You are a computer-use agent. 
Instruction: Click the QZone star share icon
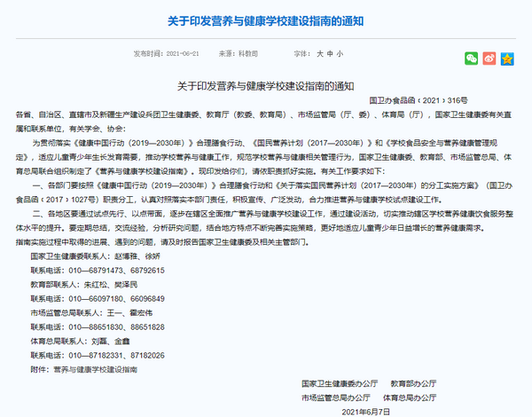pos(505,59)
